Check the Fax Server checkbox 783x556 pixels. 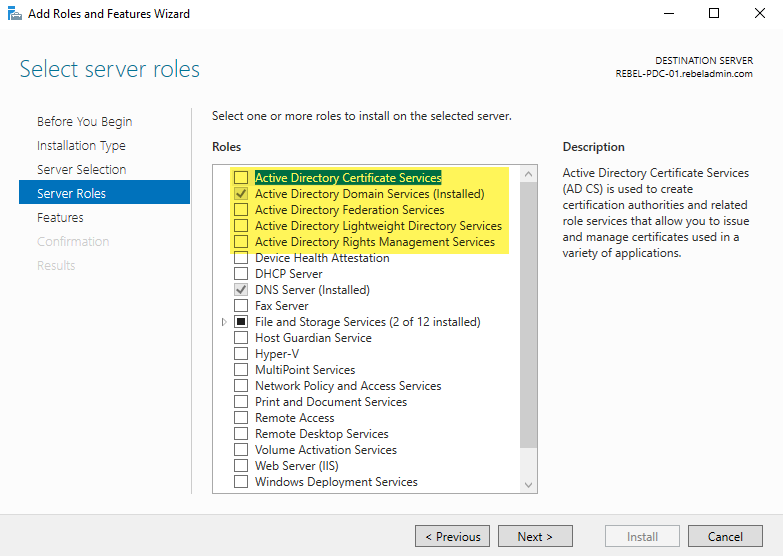(x=241, y=306)
